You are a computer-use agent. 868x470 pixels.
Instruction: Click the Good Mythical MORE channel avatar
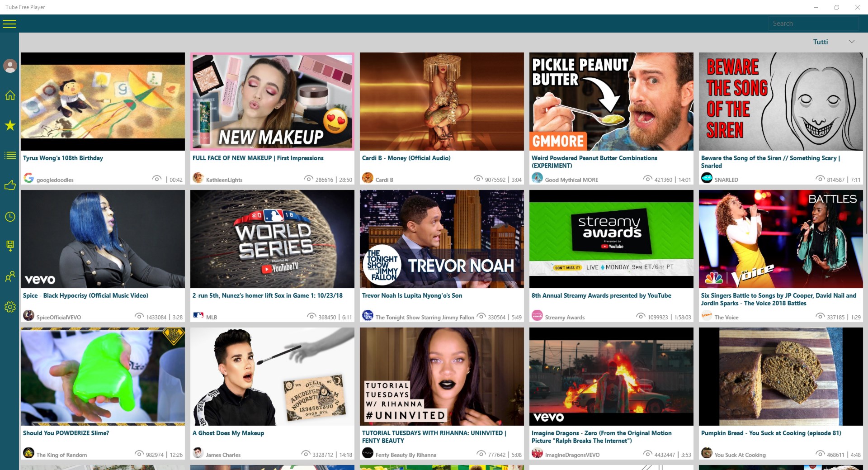[537, 178]
